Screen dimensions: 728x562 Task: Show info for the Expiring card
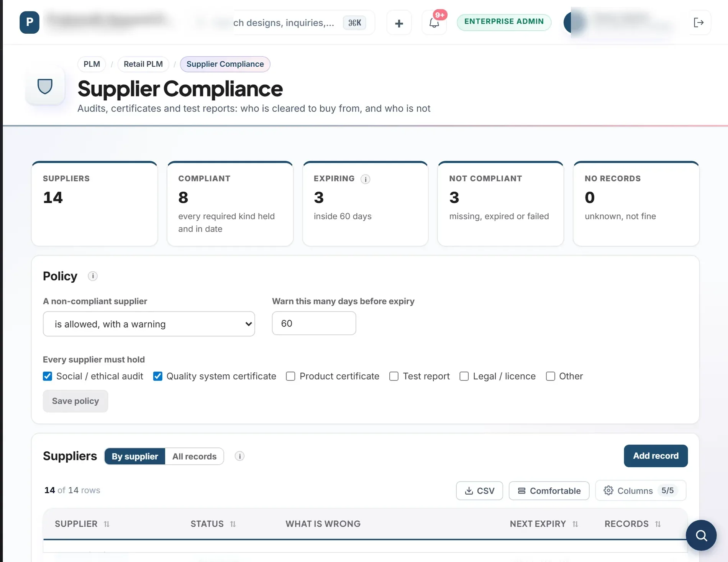[x=365, y=179]
